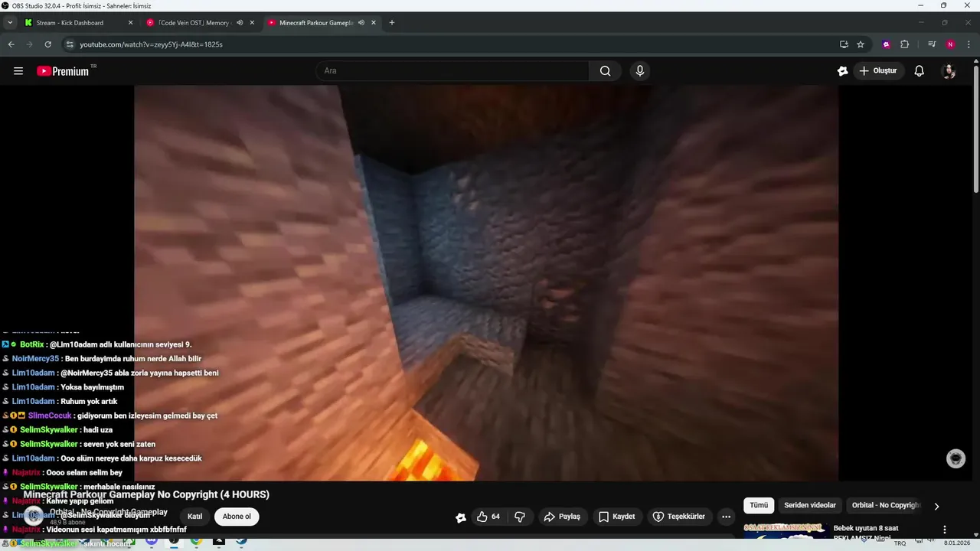Bookmark this page with the star icon
This screenshot has height=551, width=980.
click(x=861, y=44)
